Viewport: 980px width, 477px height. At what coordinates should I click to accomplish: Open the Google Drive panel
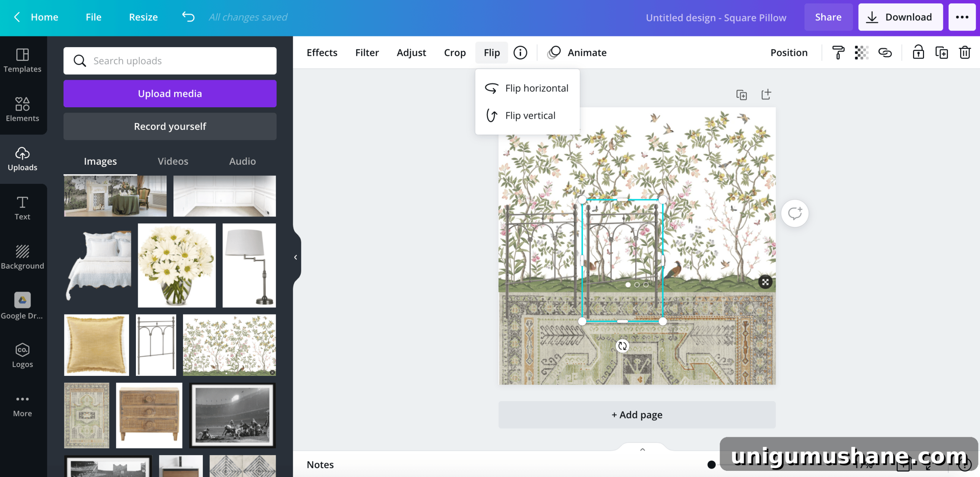(x=23, y=307)
